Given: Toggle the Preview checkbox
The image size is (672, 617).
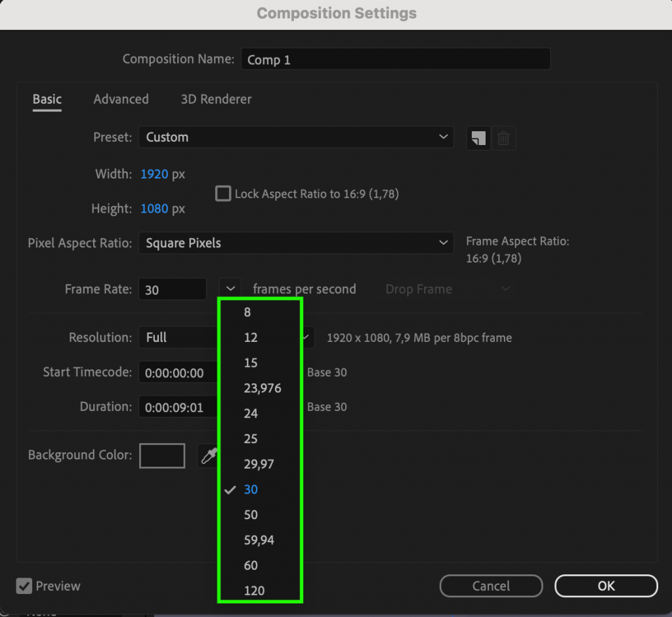Looking at the screenshot, I should 25,586.
